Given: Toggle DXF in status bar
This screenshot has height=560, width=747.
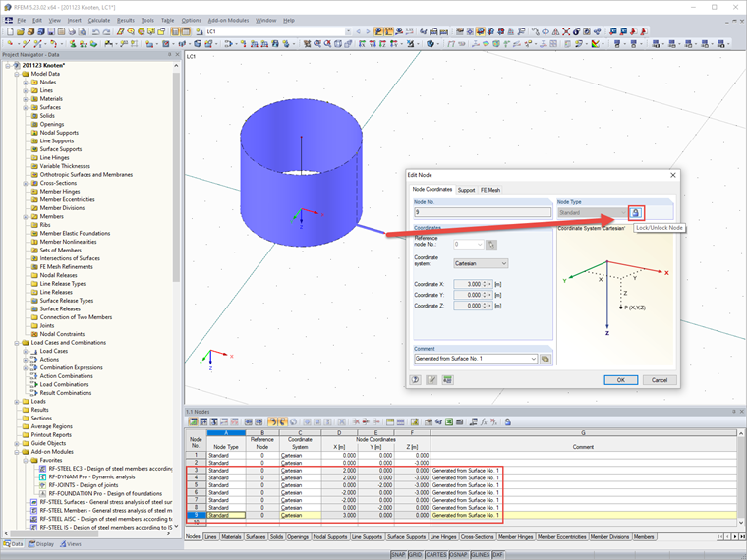Looking at the screenshot, I should (498, 555).
